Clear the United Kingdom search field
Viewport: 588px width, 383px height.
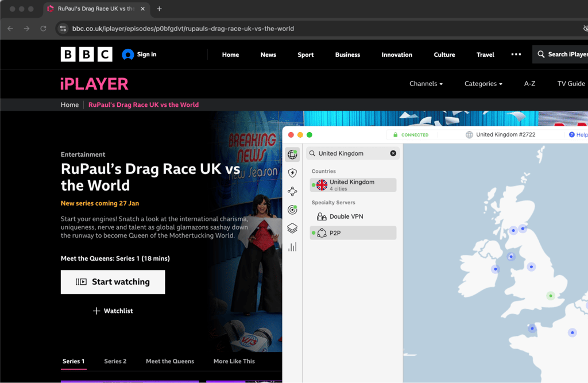click(393, 153)
